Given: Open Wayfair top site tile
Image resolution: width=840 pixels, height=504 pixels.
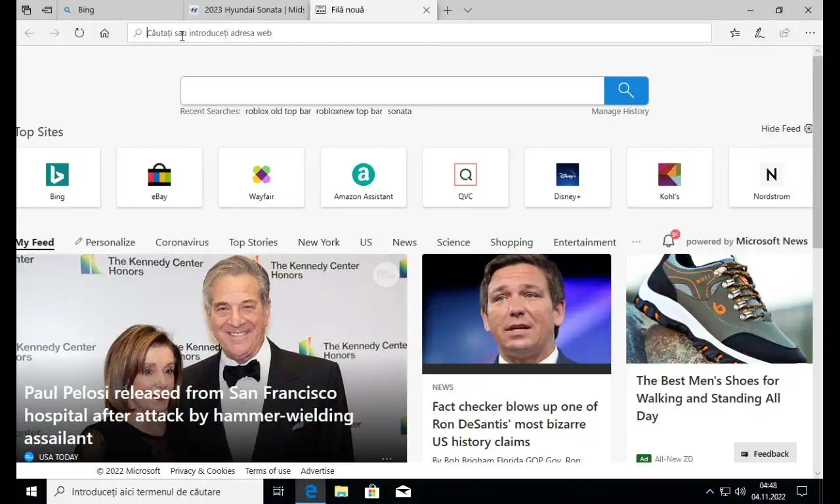Looking at the screenshot, I should coord(261,177).
